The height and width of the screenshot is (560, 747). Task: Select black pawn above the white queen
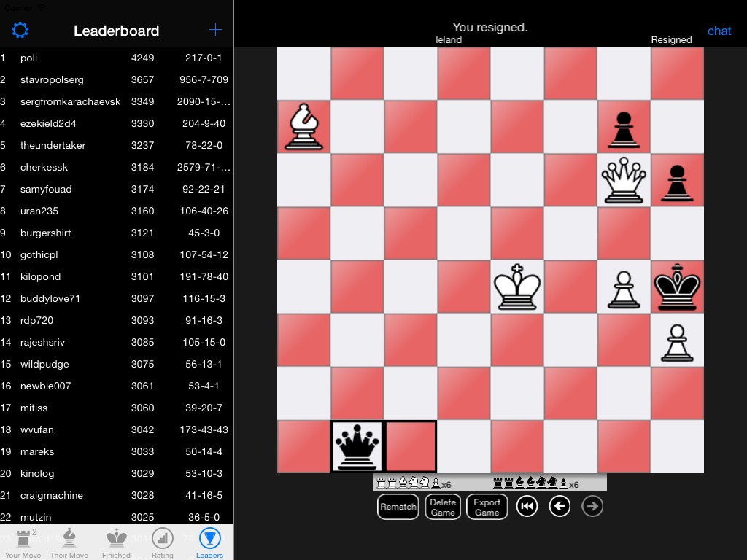pyautogui.click(x=624, y=130)
